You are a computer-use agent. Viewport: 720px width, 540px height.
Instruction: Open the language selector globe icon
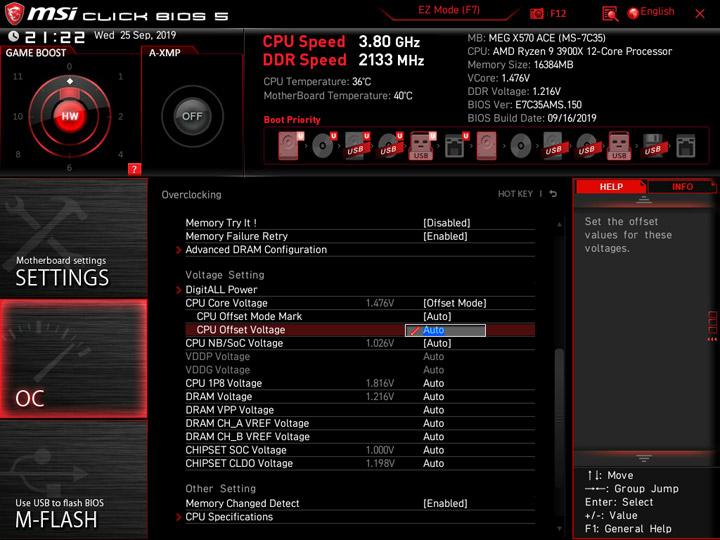633,13
